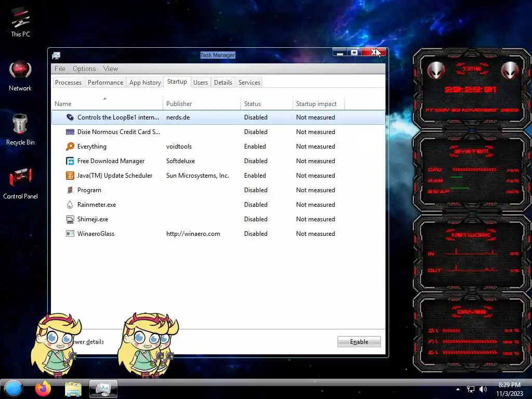
Task: Click the taskbar clock 8:29 PM
Action: coord(510,385)
